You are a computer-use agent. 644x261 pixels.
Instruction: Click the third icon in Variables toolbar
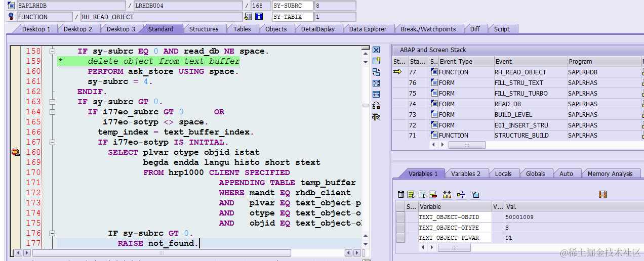coord(422,194)
